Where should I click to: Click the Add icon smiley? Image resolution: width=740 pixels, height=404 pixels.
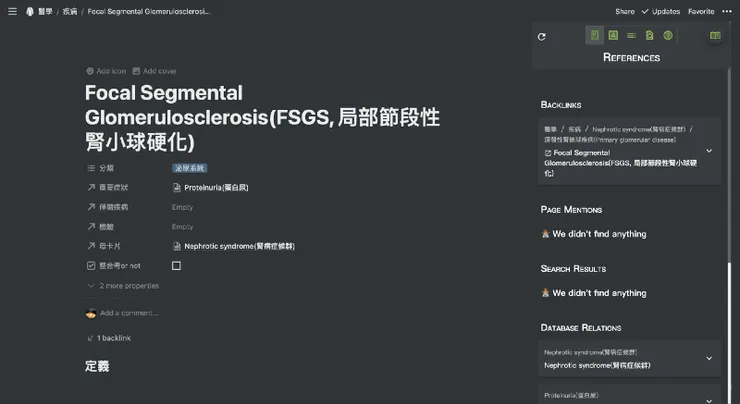[90, 71]
